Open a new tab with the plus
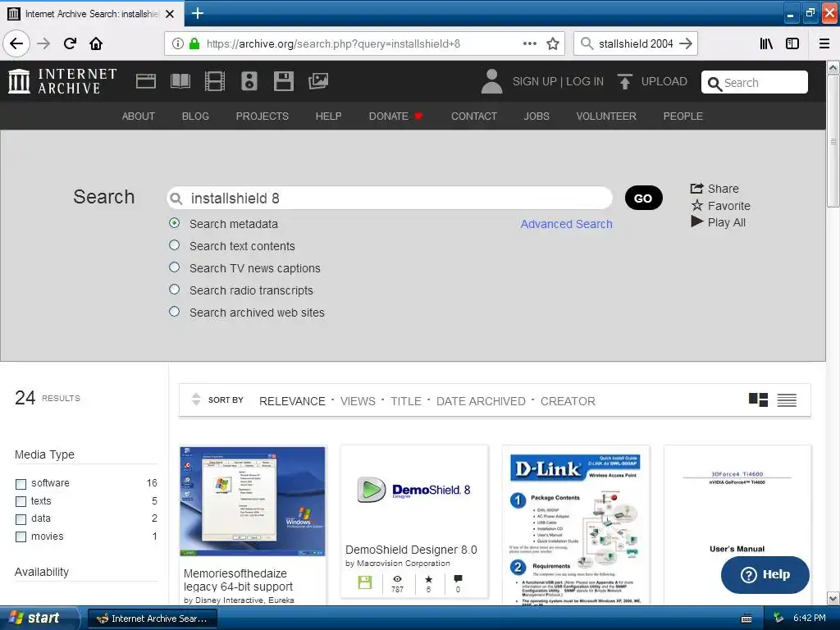This screenshot has height=630, width=840. tap(198, 13)
